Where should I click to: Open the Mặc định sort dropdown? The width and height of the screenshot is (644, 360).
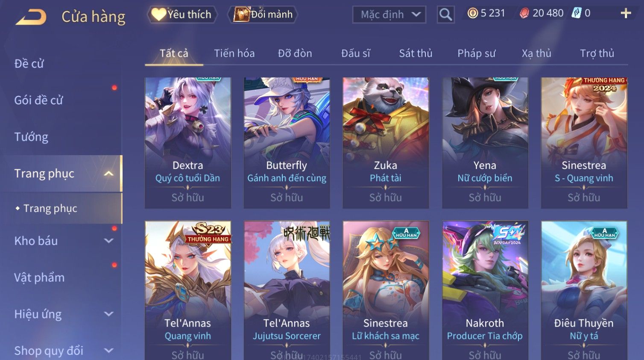click(389, 15)
